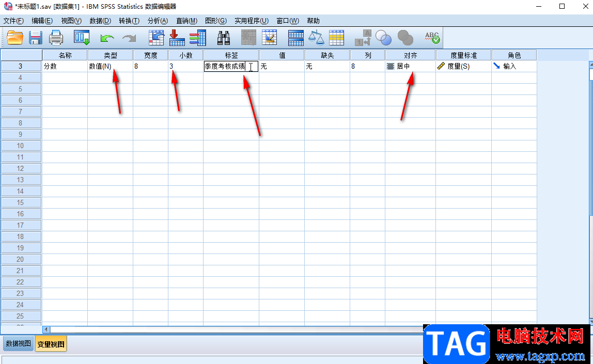This screenshot has width=593, height=364.
Task: Open the 度量(S) measure dropdown cell
Action: 464,66
